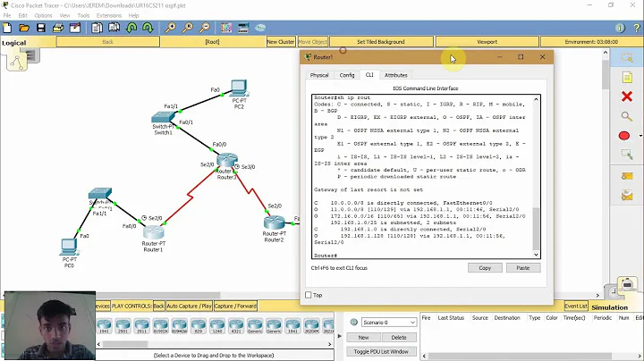Click Set Tiled Background button
Screen dimensions: 644x361
pyautogui.click(x=381, y=42)
